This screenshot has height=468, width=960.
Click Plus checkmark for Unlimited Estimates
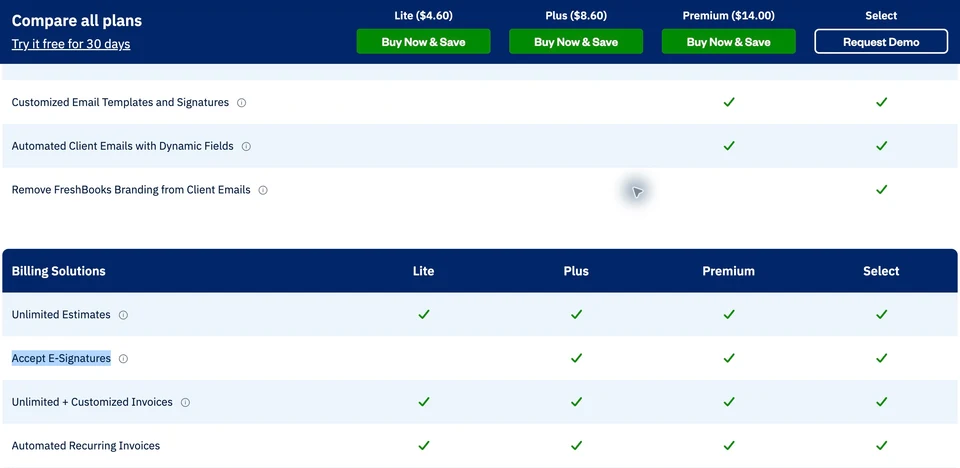click(576, 314)
